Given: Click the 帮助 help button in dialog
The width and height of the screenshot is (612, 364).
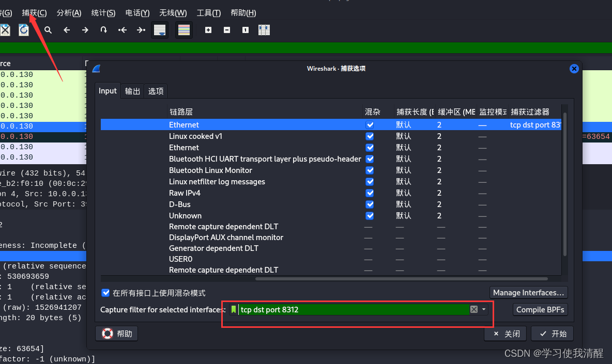Looking at the screenshot, I should click(x=117, y=334).
